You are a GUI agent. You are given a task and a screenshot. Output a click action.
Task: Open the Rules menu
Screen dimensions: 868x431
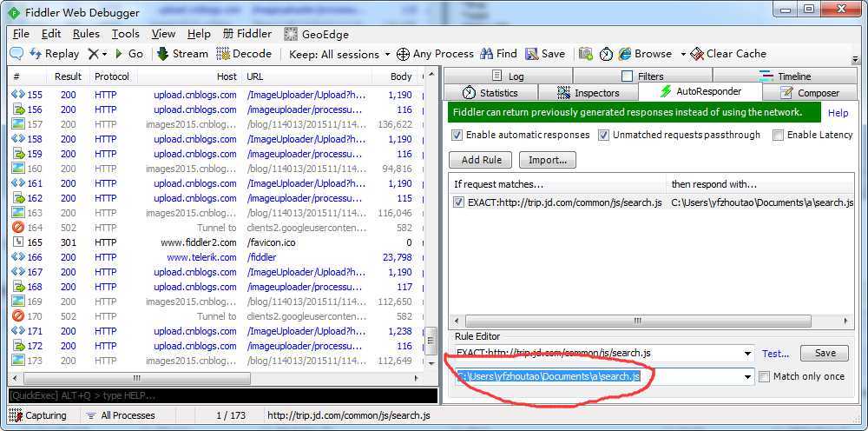pos(86,34)
